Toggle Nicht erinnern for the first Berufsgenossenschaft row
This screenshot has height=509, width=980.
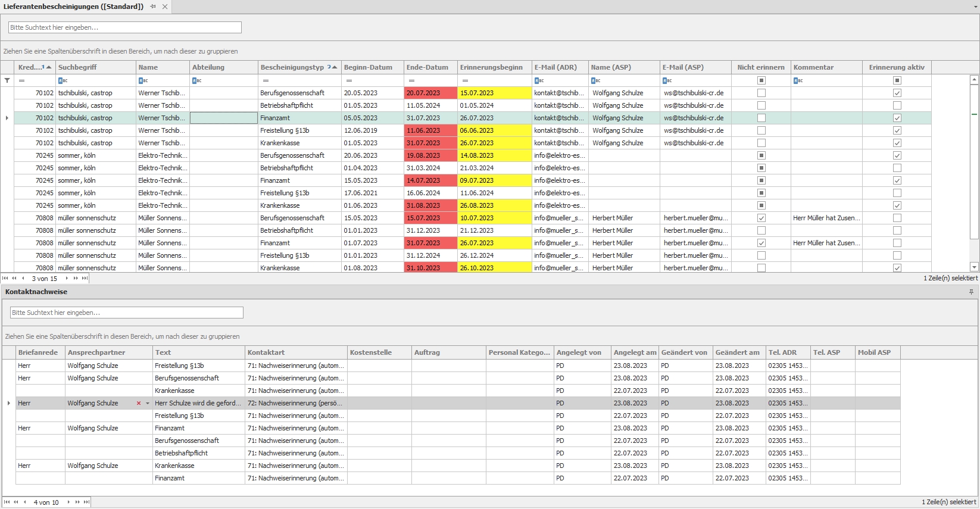tap(761, 93)
